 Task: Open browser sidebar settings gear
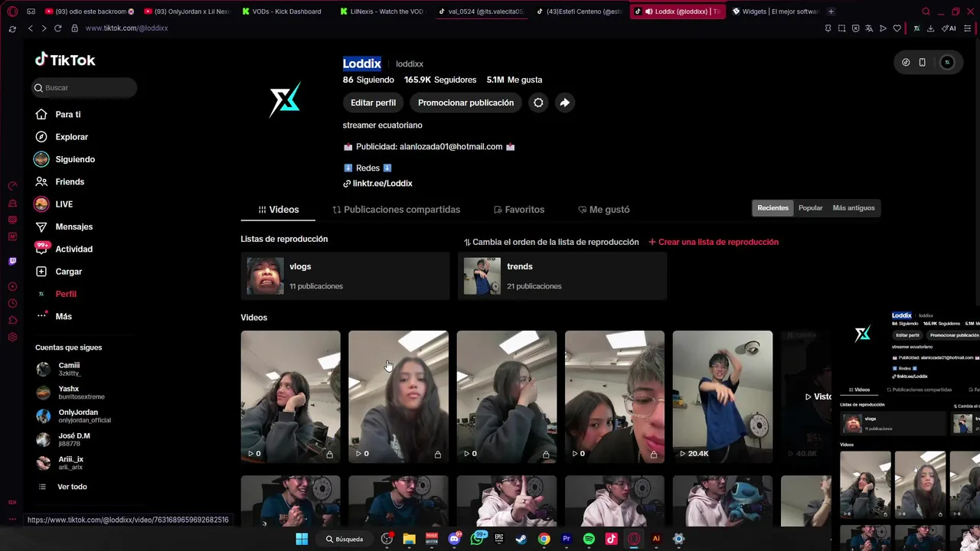12,337
